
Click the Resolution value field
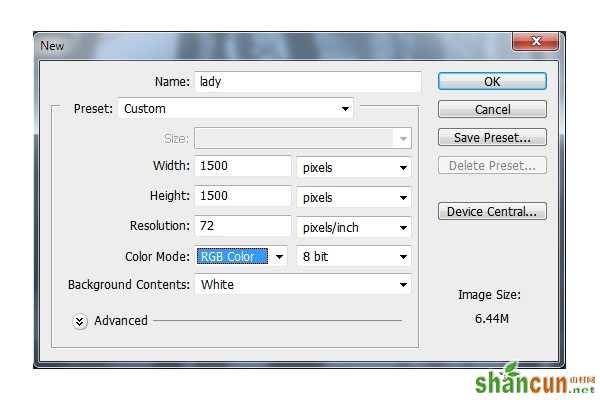pos(243,226)
